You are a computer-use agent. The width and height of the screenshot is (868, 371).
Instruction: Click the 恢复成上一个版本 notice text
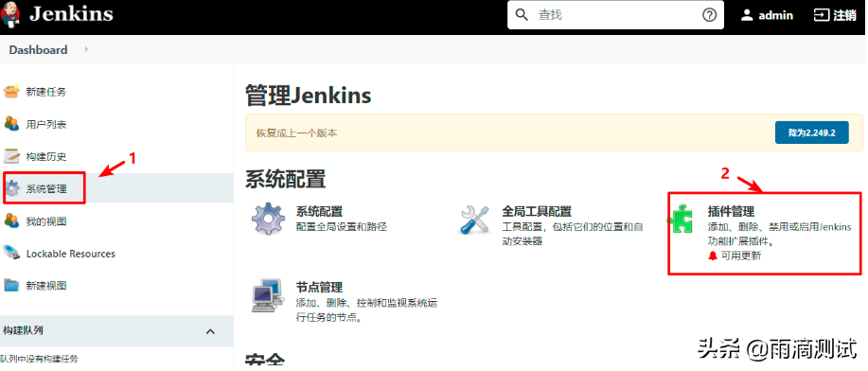pos(296,132)
